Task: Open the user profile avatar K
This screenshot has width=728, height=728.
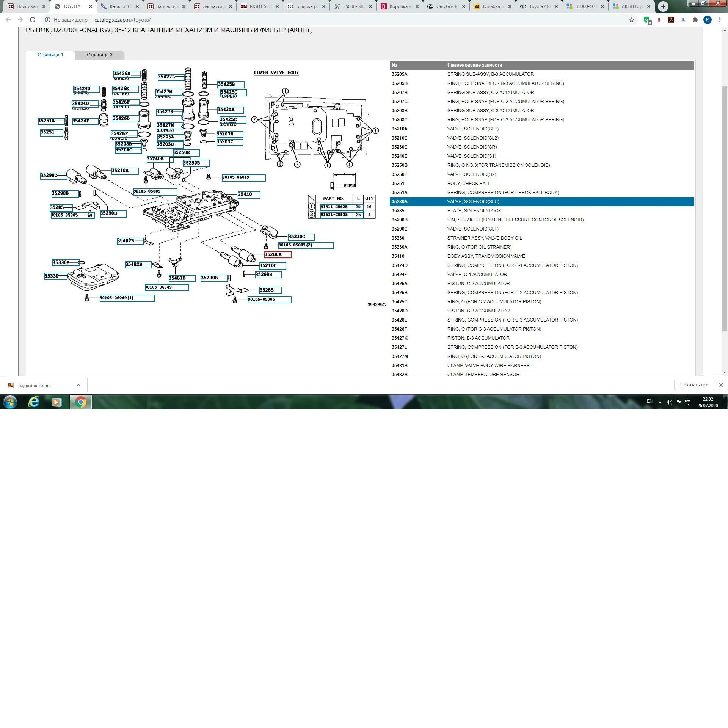Action: point(707,20)
